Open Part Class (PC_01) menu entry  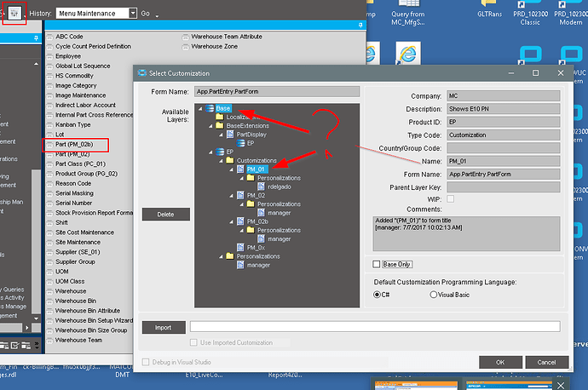[x=81, y=163]
